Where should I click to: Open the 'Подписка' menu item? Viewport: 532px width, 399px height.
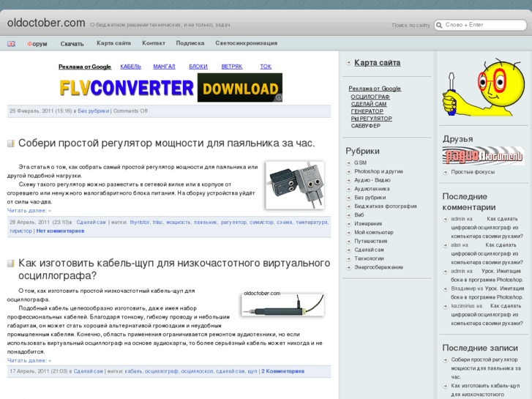190,43
